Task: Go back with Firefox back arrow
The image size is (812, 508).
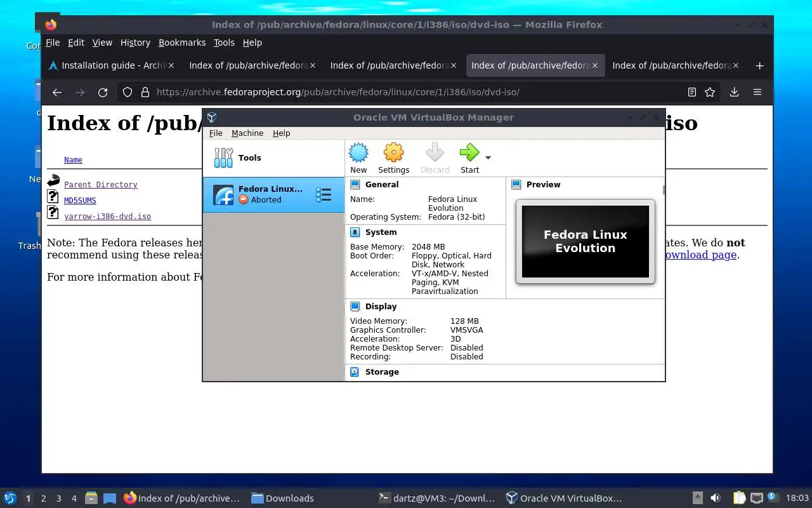Action: [57, 92]
